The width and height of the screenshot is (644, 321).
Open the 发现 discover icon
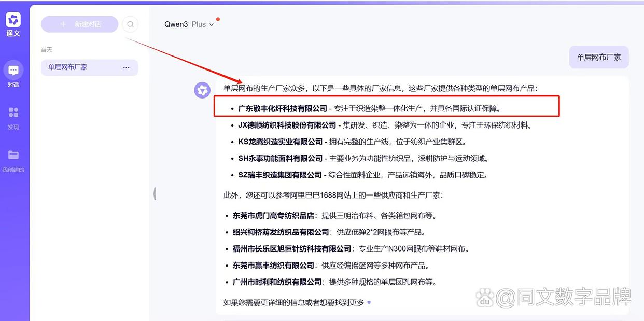(x=13, y=113)
